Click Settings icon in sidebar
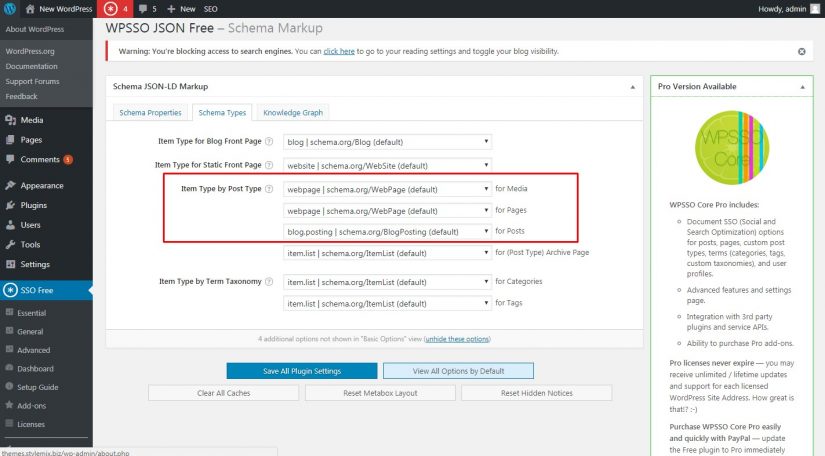This screenshot has height=456, width=825. (x=11, y=264)
